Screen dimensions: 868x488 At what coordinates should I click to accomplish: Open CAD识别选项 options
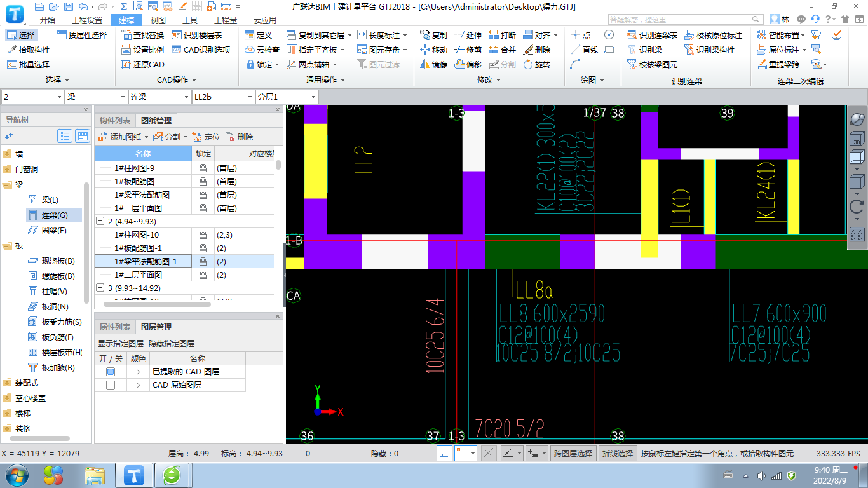pyautogui.click(x=201, y=50)
